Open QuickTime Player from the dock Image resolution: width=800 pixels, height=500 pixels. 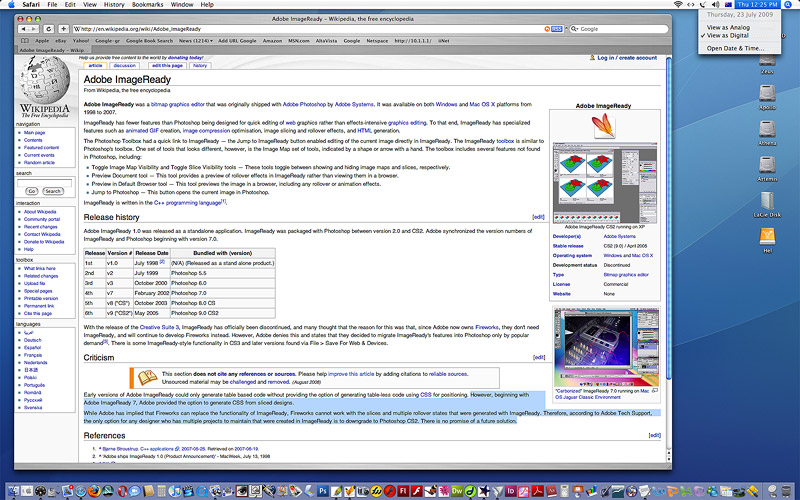[203, 491]
